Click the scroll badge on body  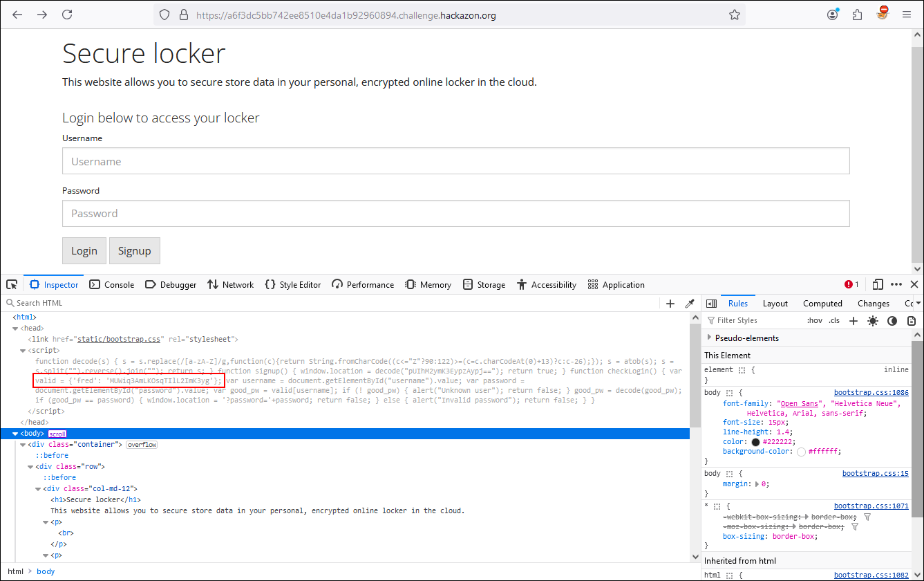[x=57, y=434]
